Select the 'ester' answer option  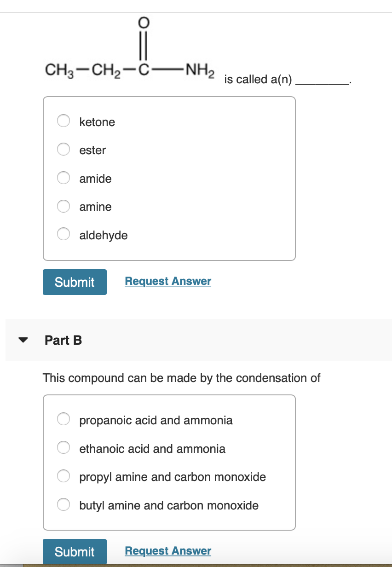pyautogui.click(x=63, y=149)
